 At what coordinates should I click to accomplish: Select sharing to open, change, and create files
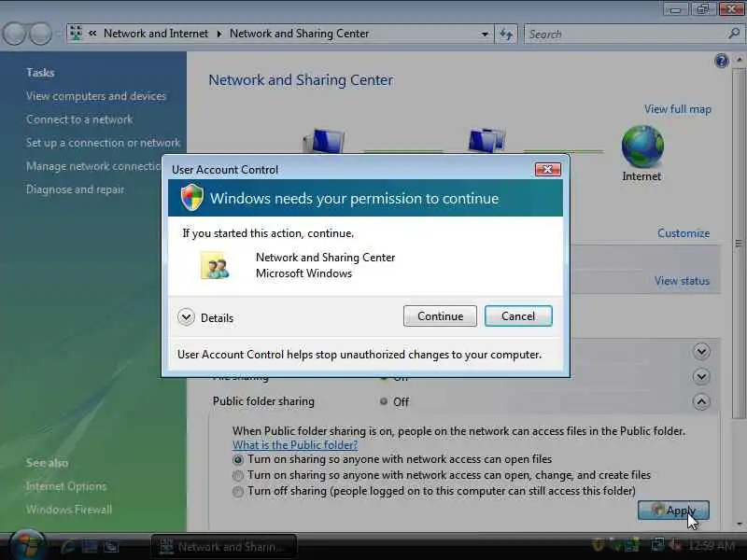[x=237, y=475]
